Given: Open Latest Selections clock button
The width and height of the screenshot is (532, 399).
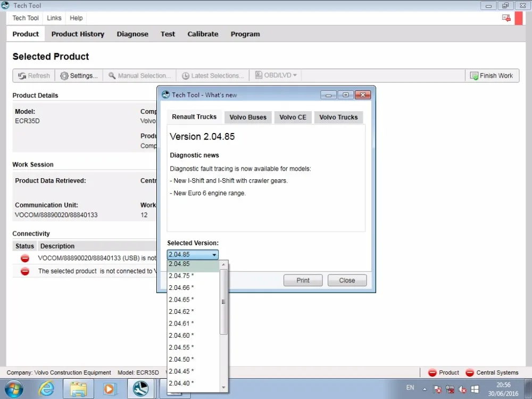Looking at the screenshot, I should [x=213, y=76].
